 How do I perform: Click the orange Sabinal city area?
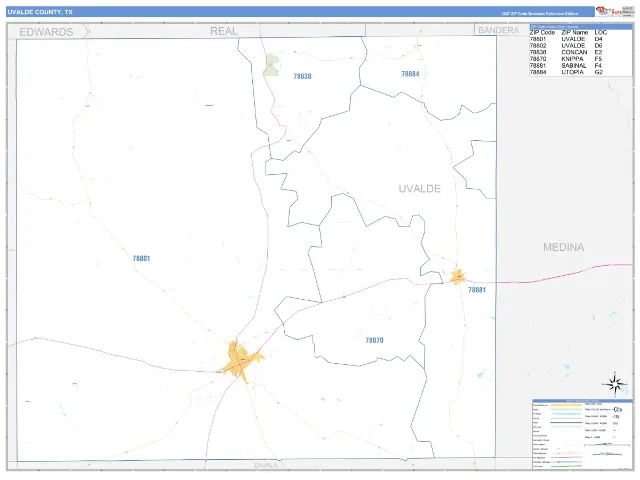tap(458, 277)
